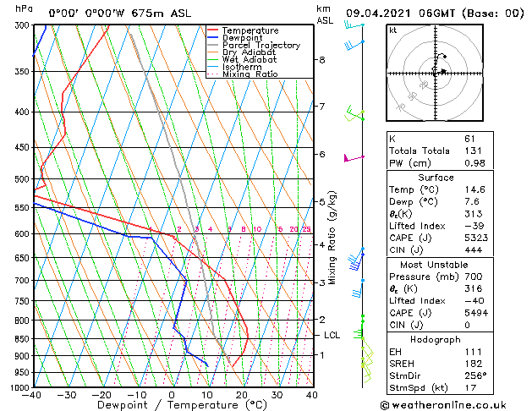Click the Dry Adiabat legend entry

[249, 52]
